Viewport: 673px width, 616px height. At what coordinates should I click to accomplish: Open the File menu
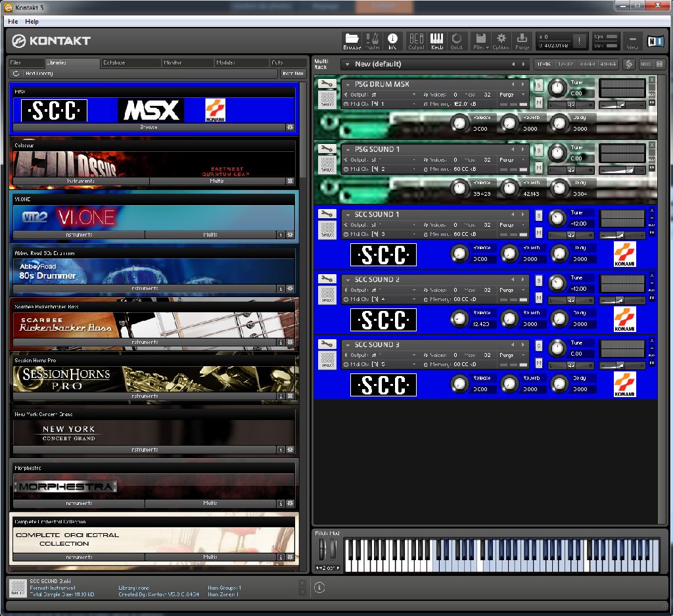[x=13, y=22]
